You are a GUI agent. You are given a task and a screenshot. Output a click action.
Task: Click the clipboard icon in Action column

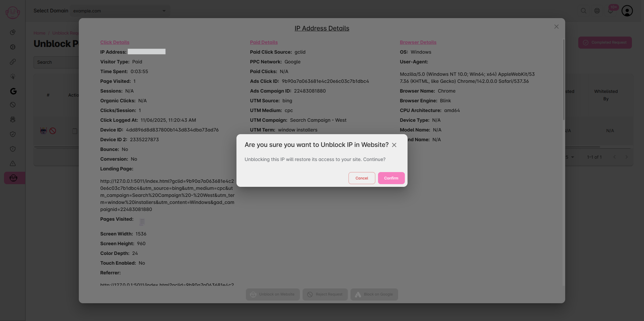75,131
